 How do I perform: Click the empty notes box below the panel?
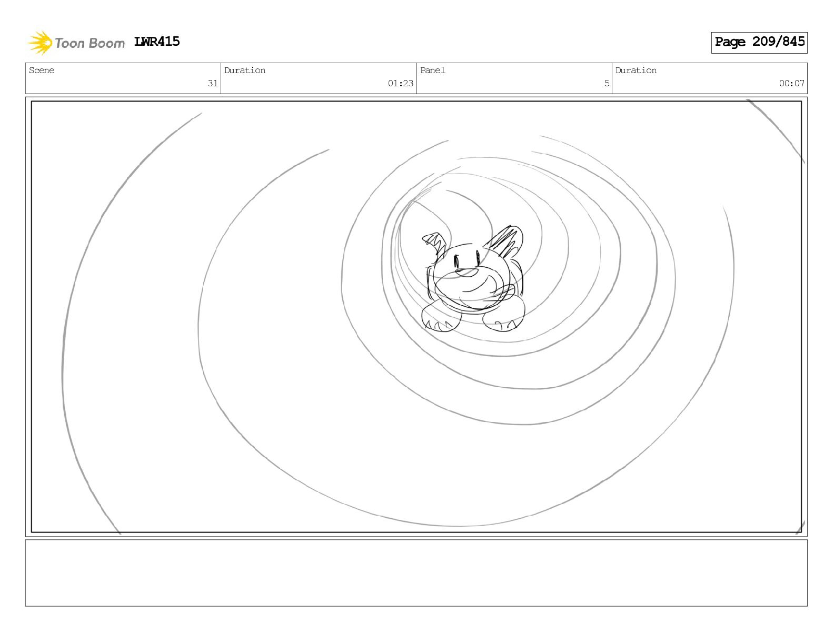[416, 573]
